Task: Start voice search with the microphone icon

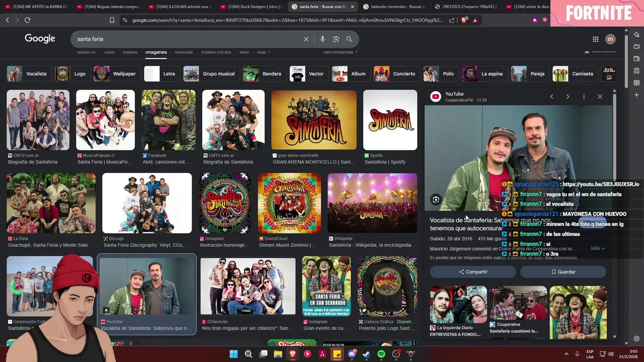Action: coord(323,39)
